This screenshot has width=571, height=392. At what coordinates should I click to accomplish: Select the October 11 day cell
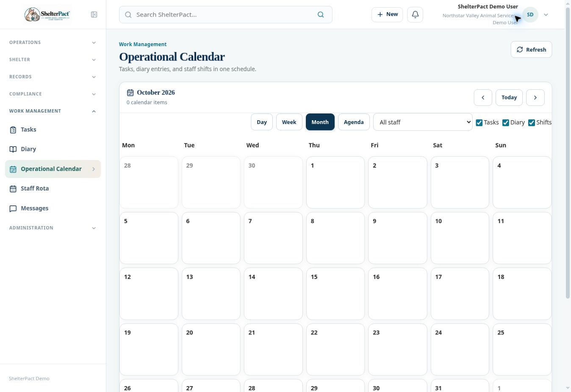pos(522,238)
